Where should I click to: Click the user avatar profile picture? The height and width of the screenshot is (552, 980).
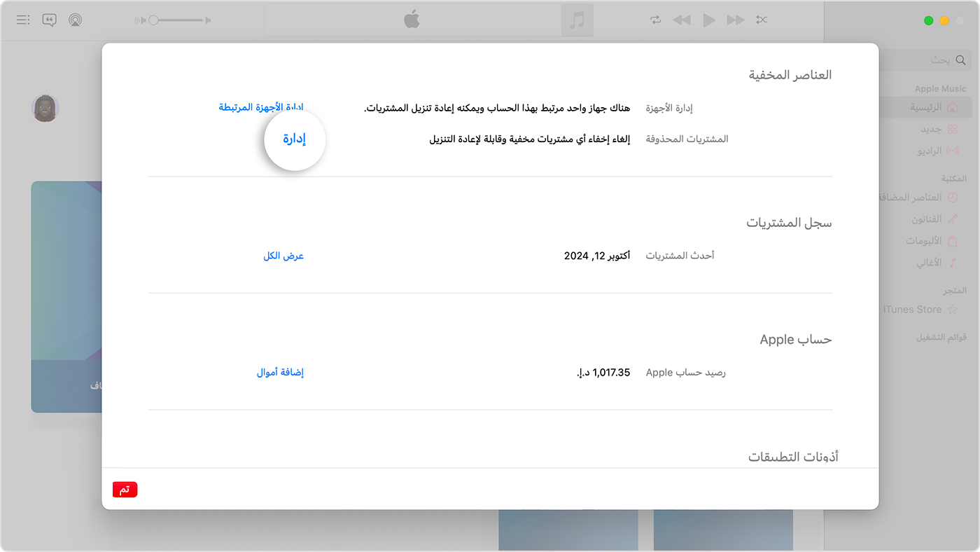point(45,108)
